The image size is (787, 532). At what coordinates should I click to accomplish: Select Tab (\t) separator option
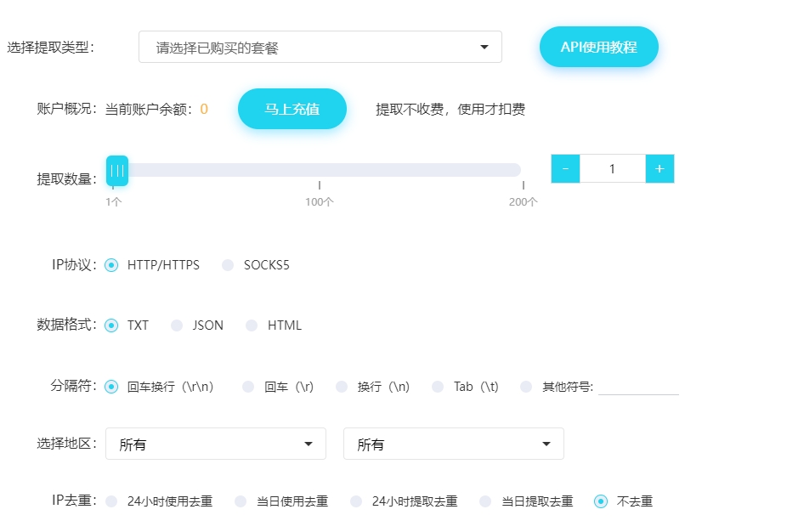(x=438, y=387)
